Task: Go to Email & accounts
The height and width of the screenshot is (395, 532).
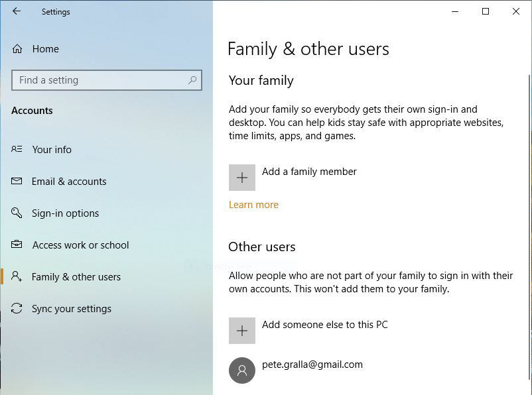Action: pos(69,182)
